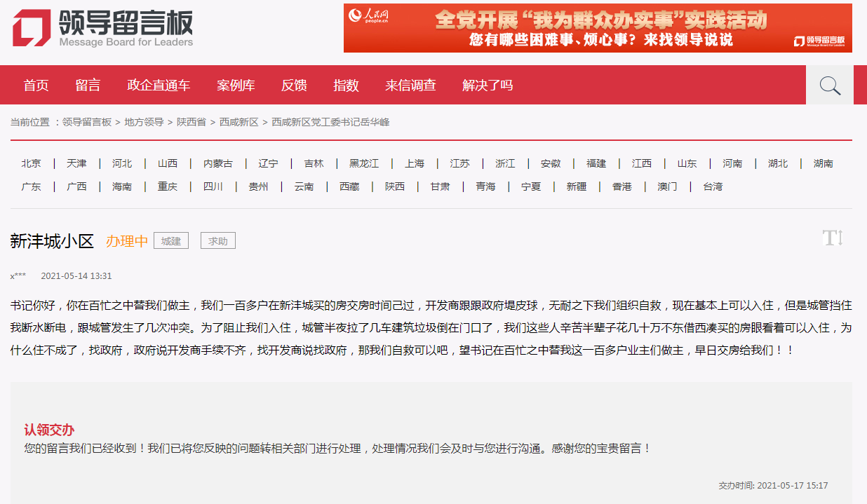Open the 首页 nav item
Viewport: 867px width, 504px height.
[x=36, y=86]
